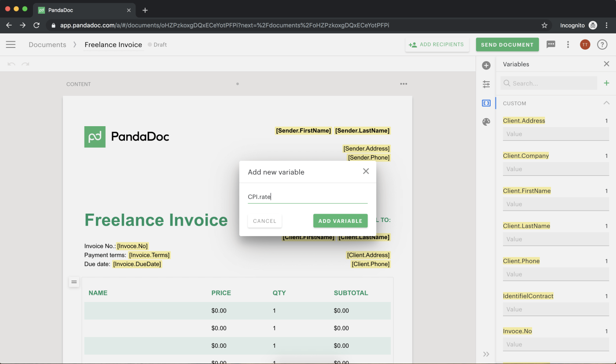Viewport: 616px width, 364px height.
Task: Open the content block three-dot menu
Action: click(403, 84)
